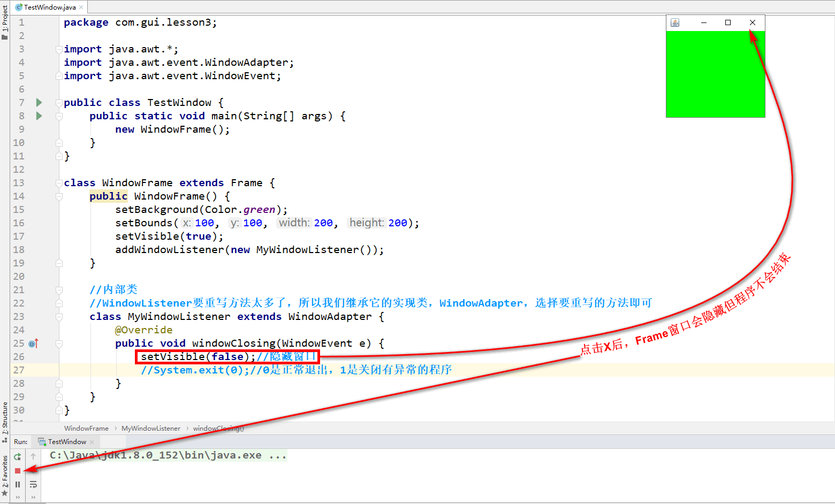Minimize the green Java frame window
The width and height of the screenshot is (835, 504).
point(704,22)
